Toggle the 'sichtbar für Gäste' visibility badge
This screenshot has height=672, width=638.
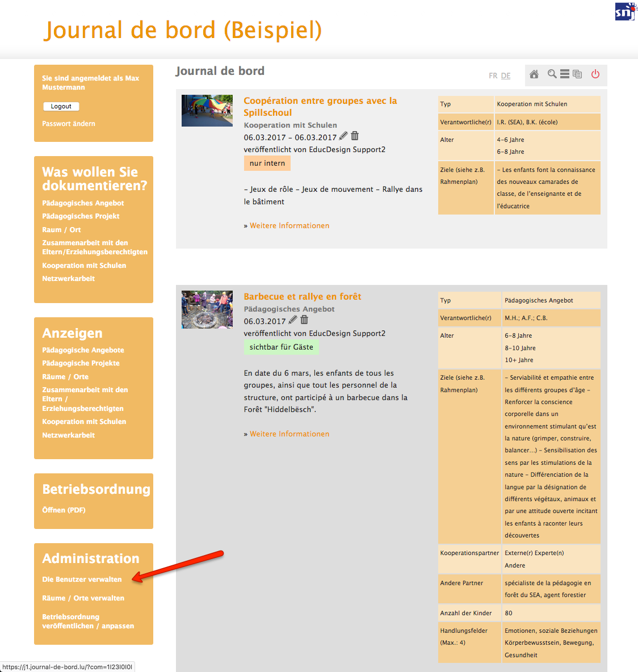click(281, 347)
